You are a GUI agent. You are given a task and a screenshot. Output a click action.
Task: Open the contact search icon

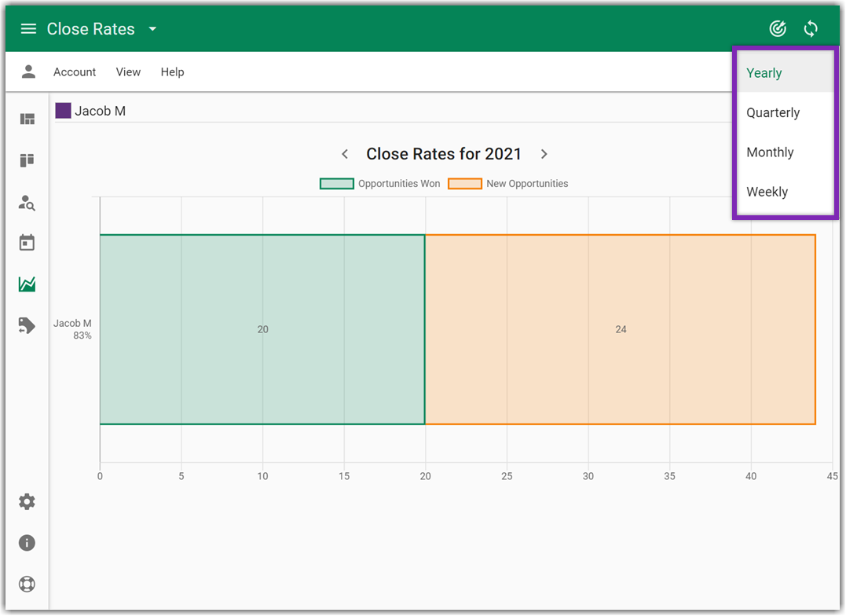point(27,203)
